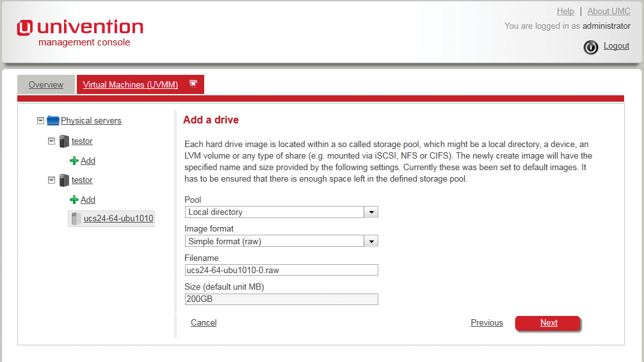644x362 pixels.
Task: Select the first testor tree item
Action: (x=82, y=141)
